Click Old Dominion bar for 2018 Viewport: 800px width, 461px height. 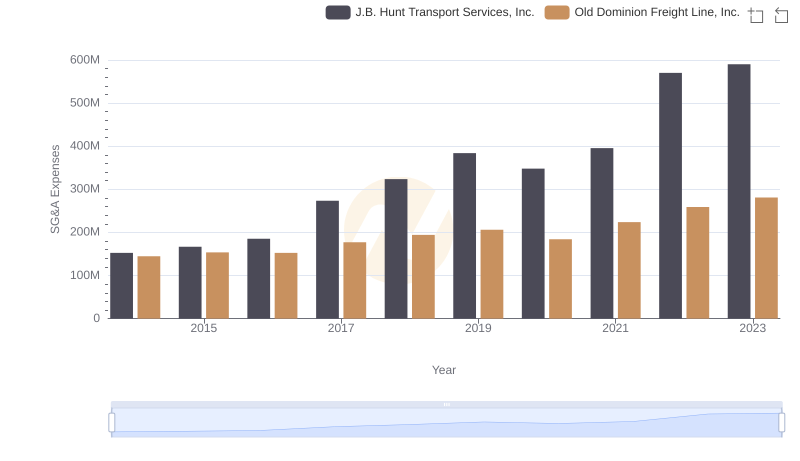point(423,276)
